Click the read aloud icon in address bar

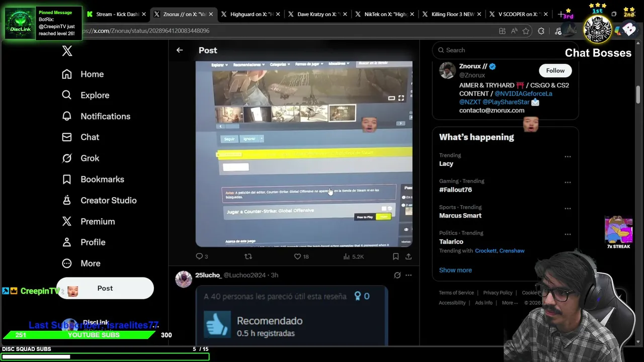514,31
